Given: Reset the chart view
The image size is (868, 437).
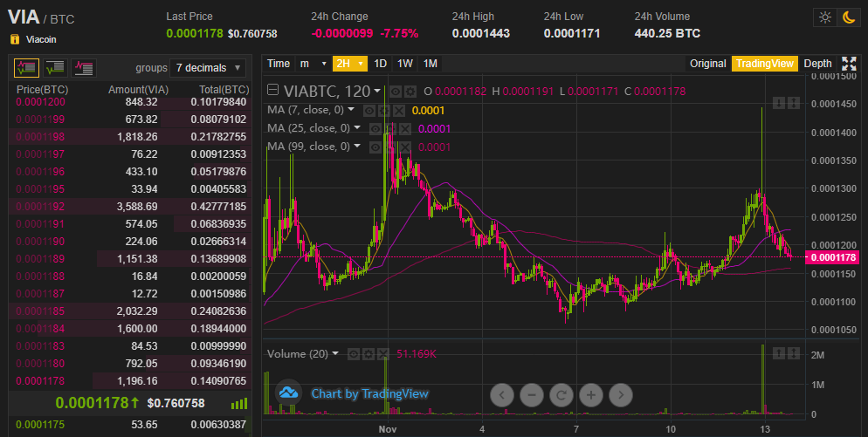Looking at the screenshot, I should (561, 395).
